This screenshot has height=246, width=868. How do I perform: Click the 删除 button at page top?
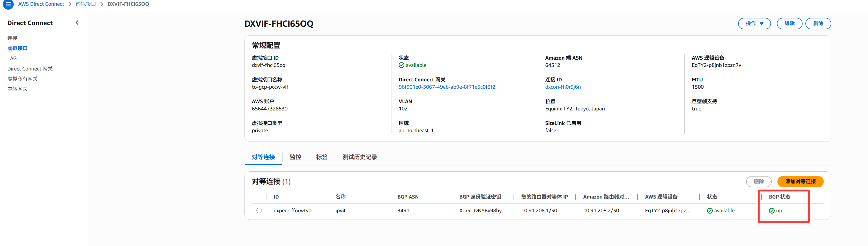818,23
